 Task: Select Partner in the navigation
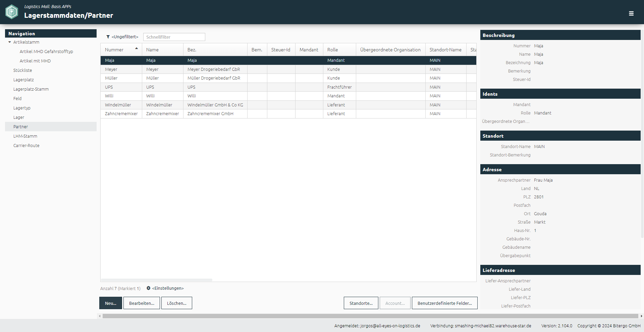click(x=51, y=127)
